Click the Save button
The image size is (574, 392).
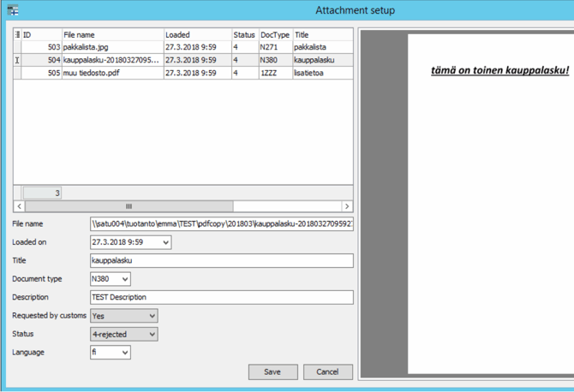point(272,372)
